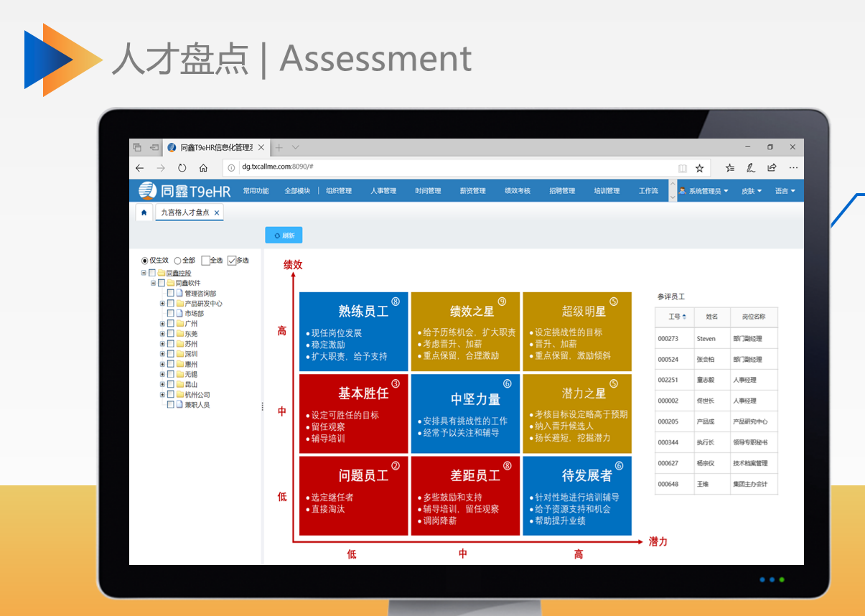Open the 同鑫控股 underlined link in the tree

[180, 271]
